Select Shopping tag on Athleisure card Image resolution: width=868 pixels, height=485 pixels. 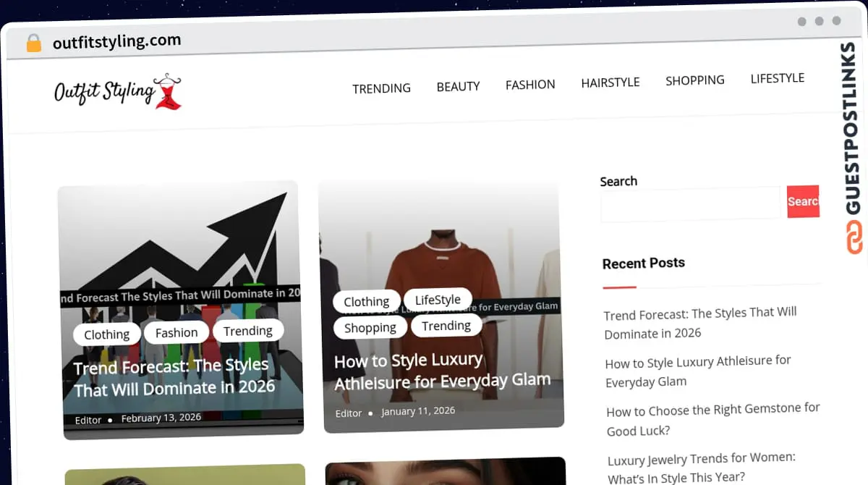pyautogui.click(x=370, y=328)
